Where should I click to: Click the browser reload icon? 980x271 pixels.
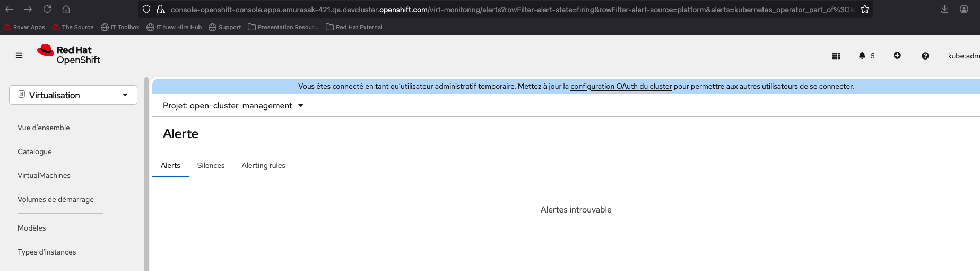tap(47, 9)
